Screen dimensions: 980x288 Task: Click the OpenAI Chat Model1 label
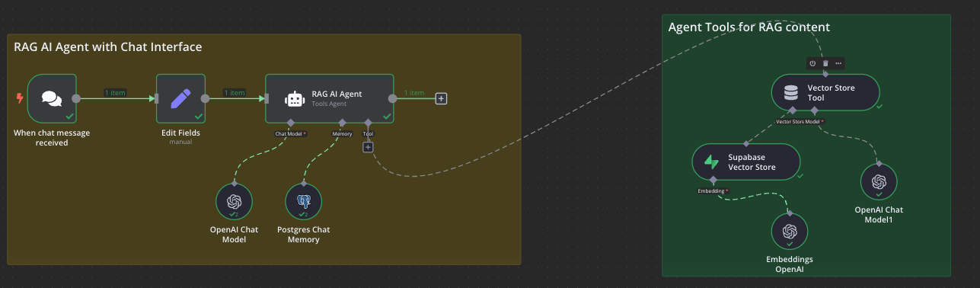[x=879, y=215]
